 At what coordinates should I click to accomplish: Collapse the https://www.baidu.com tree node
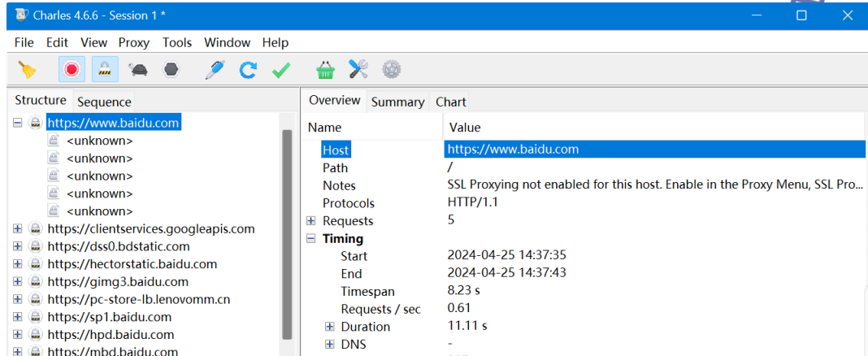[x=18, y=123]
